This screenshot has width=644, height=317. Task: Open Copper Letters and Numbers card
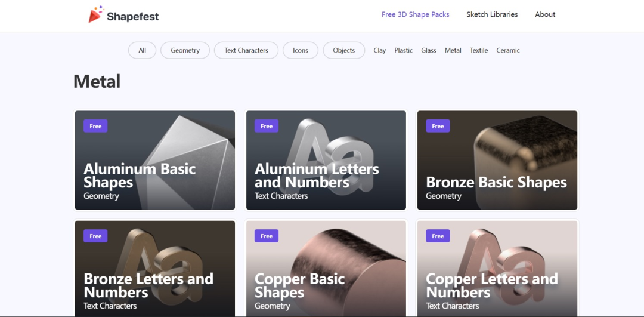click(497, 269)
